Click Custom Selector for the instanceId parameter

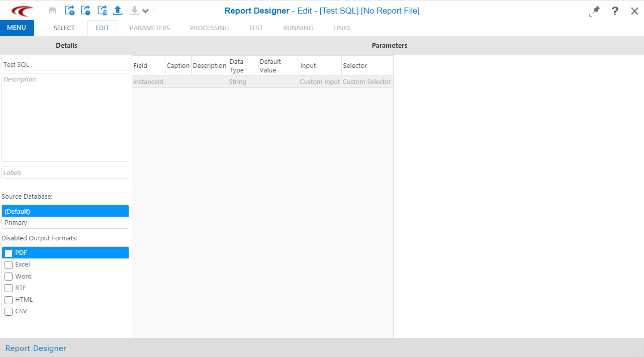pyautogui.click(x=366, y=81)
